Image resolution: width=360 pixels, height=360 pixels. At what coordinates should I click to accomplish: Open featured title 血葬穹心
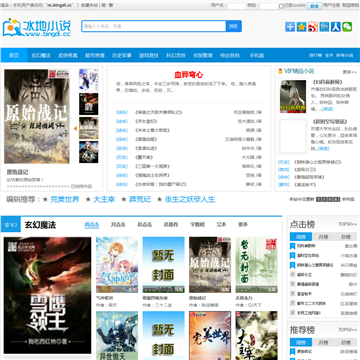(189, 75)
